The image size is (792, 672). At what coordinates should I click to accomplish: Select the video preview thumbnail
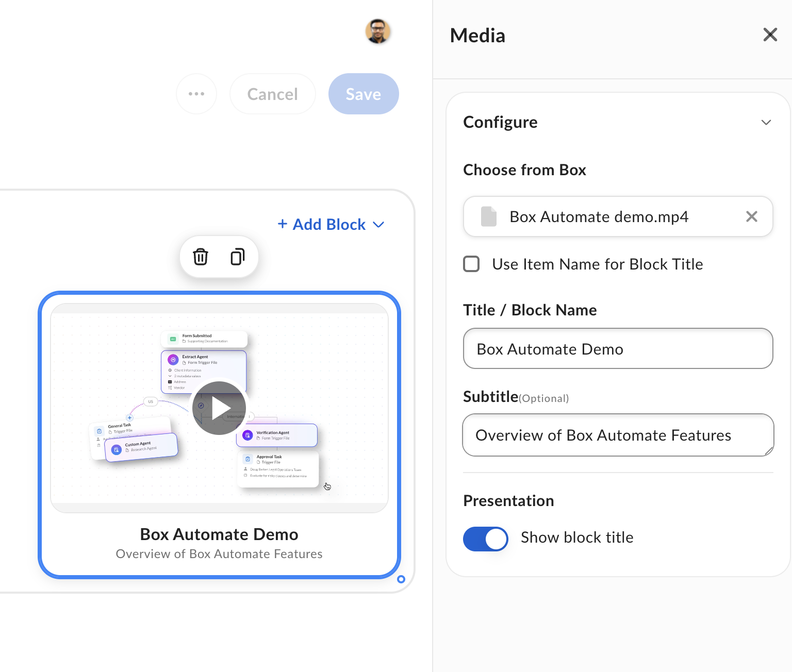(219, 408)
